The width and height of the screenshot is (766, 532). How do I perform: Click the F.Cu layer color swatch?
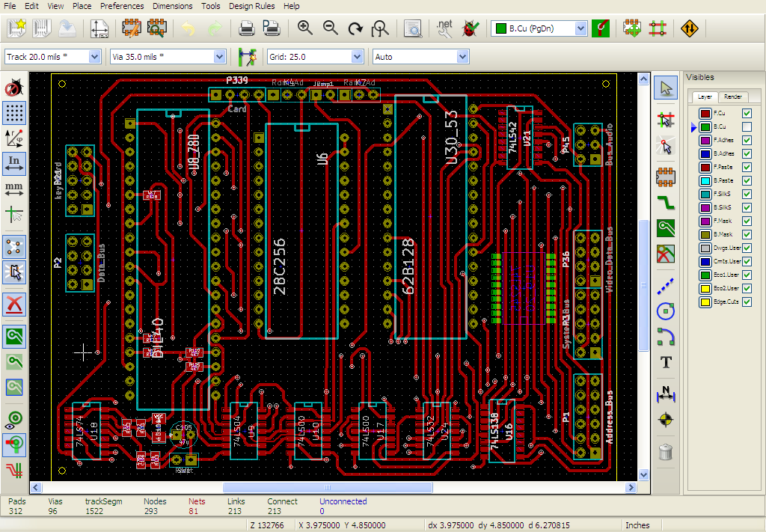[705, 114]
